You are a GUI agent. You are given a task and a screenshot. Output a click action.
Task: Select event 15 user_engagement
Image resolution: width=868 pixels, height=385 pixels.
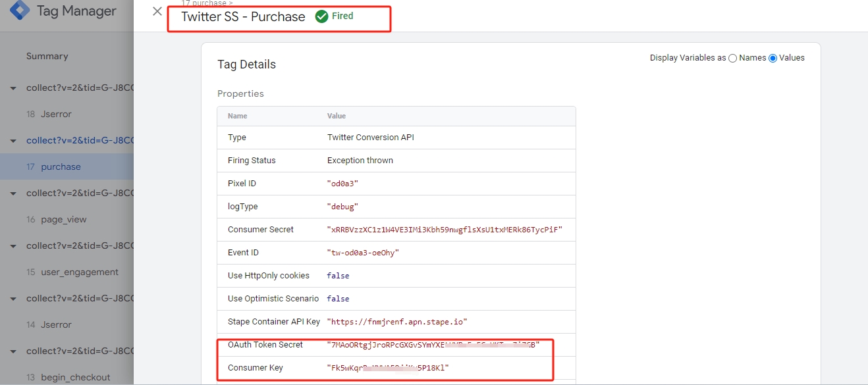pyautogui.click(x=67, y=272)
